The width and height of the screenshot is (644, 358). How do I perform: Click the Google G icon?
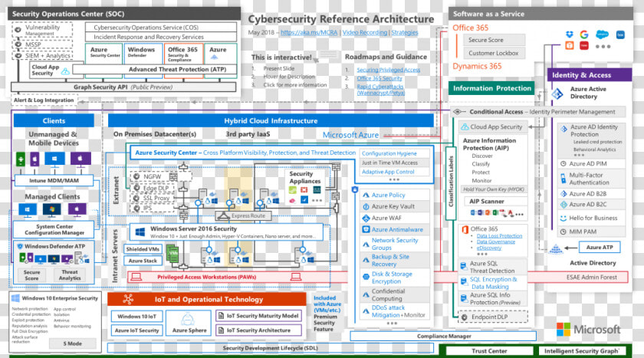(x=584, y=34)
